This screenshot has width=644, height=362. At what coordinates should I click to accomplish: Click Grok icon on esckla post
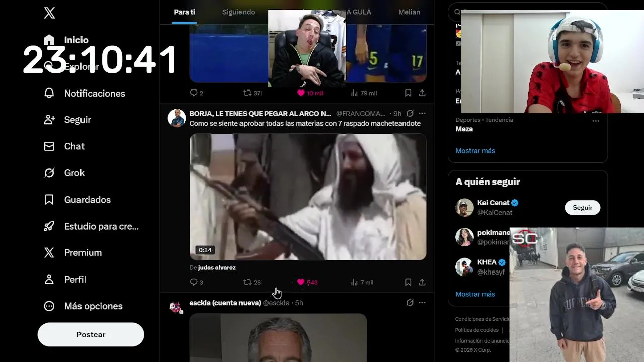point(410,303)
